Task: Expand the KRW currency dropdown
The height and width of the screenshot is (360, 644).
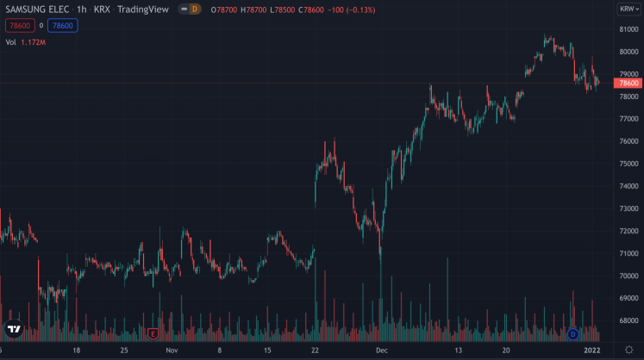Action: pos(627,9)
